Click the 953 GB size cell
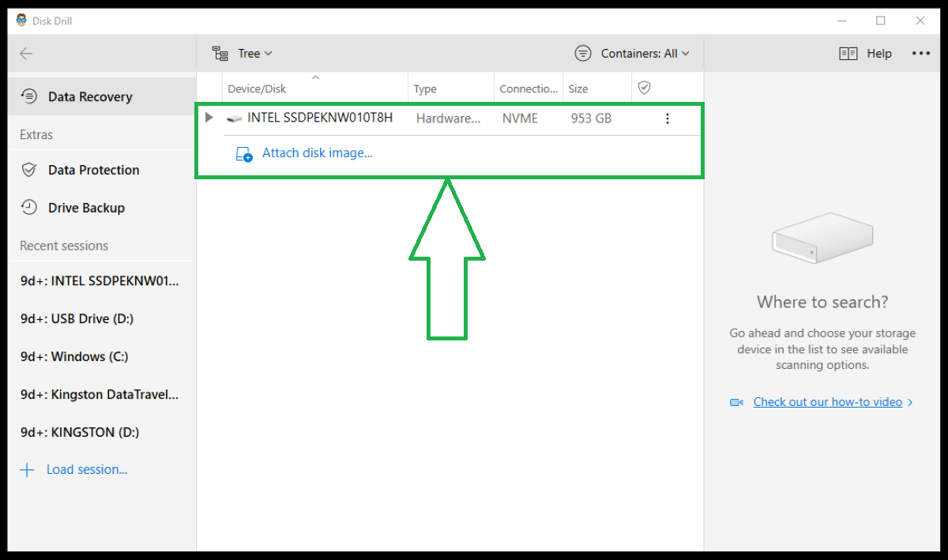Image resolution: width=948 pixels, height=560 pixels. [x=592, y=118]
